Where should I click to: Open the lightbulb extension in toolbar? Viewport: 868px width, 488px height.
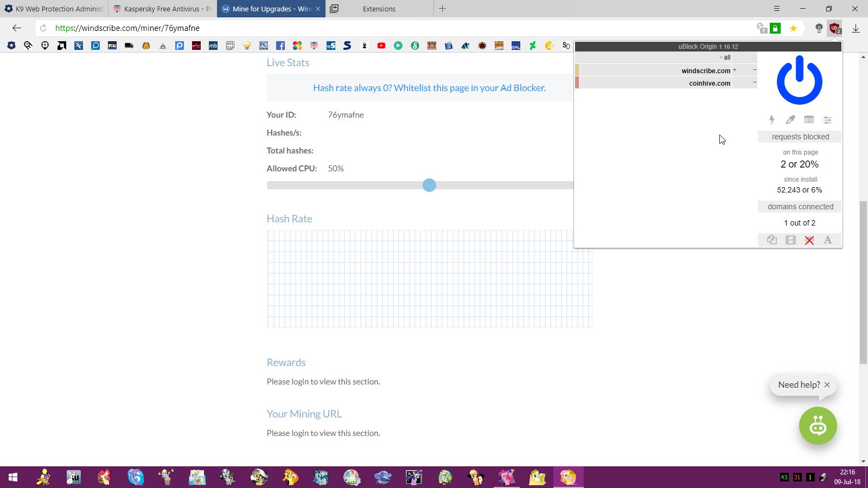pyautogui.click(x=819, y=28)
